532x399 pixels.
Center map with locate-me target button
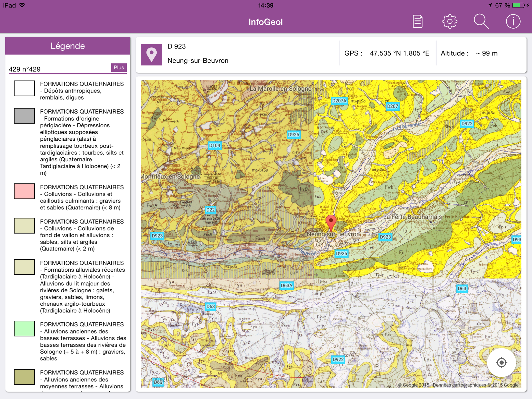click(x=501, y=362)
